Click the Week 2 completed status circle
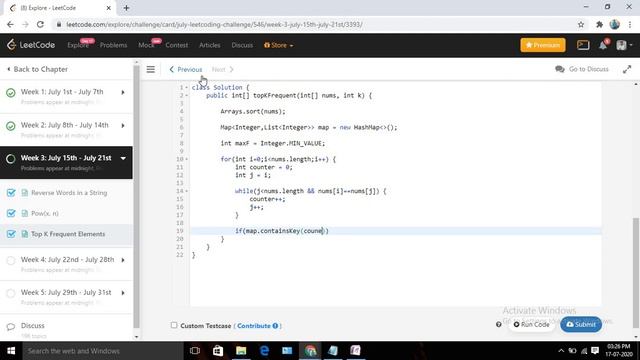Screen dimensions: 640x360 point(11,126)
